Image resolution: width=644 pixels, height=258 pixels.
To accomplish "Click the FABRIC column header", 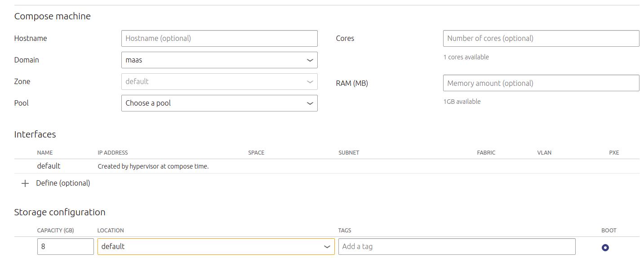I will [x=486, y=153].
